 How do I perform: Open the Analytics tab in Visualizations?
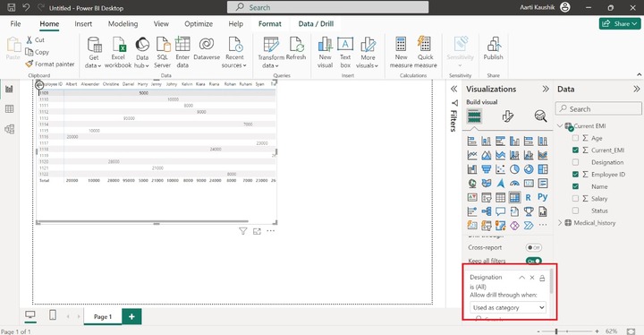point(540,116)
